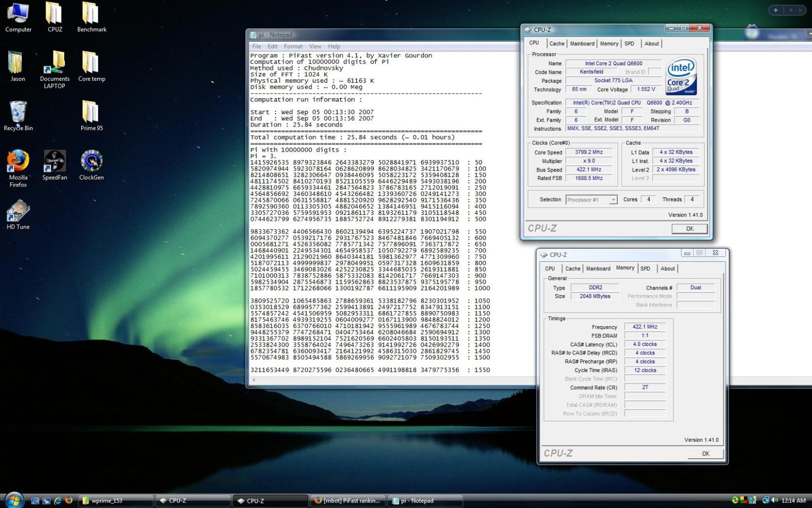Screen dimensions: 812x508
Task: Open the Processor #1 selection dropdown
Action: [x=592, y=200]
